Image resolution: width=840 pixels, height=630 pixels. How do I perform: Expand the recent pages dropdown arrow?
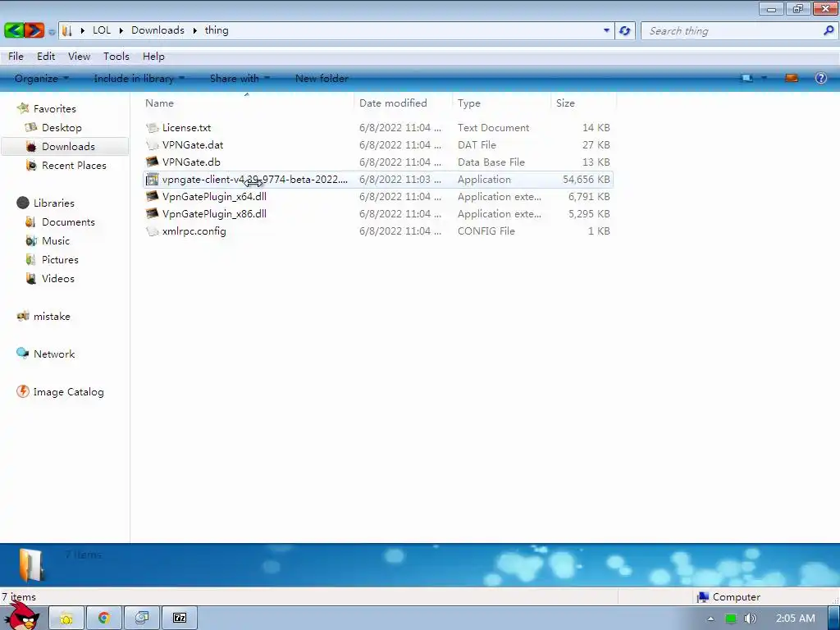(x=52, y=32)
